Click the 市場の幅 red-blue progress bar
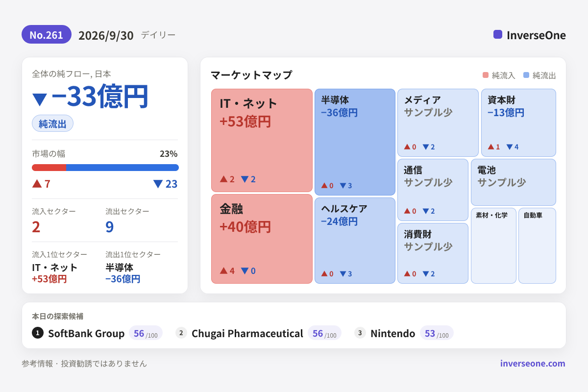588x392 pixels. [x=105, y=168]
